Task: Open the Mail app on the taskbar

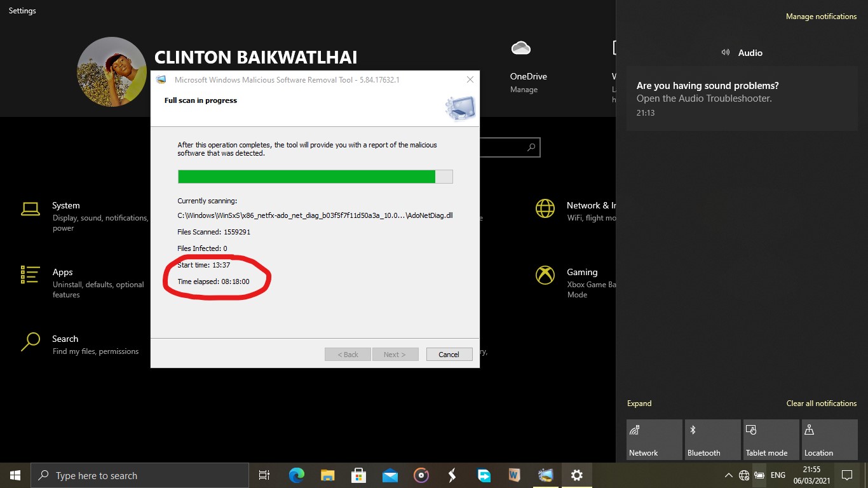Action: (390, 475)
